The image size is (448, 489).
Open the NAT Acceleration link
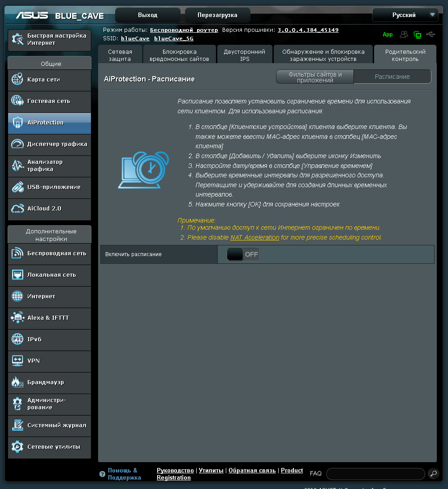tap(254, 237)
